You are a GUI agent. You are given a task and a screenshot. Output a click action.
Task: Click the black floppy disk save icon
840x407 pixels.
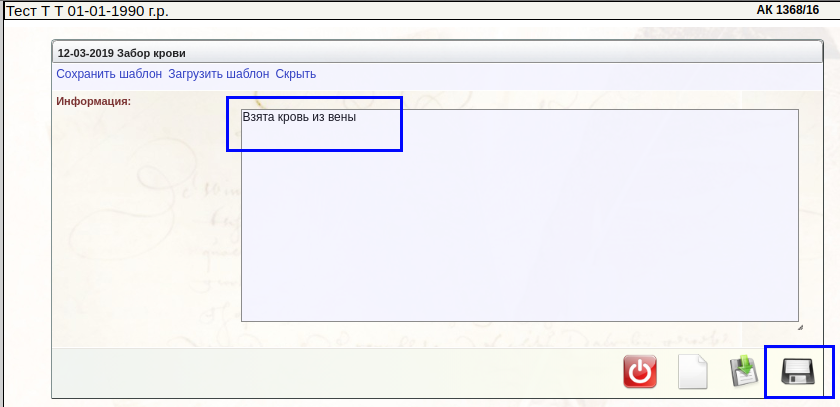[x=798, y=372]
